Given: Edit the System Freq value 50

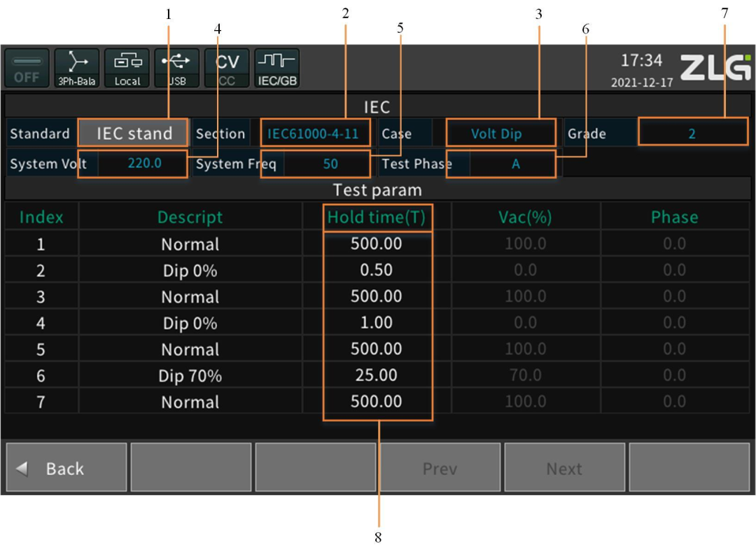Looking at the screenshot, I should (330, 164).
